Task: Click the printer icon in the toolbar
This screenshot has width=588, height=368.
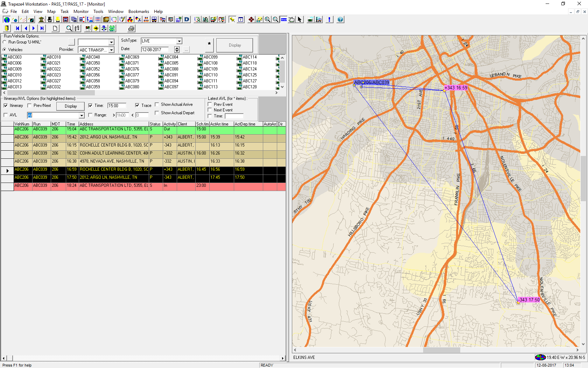Action: tap(131, 28)
